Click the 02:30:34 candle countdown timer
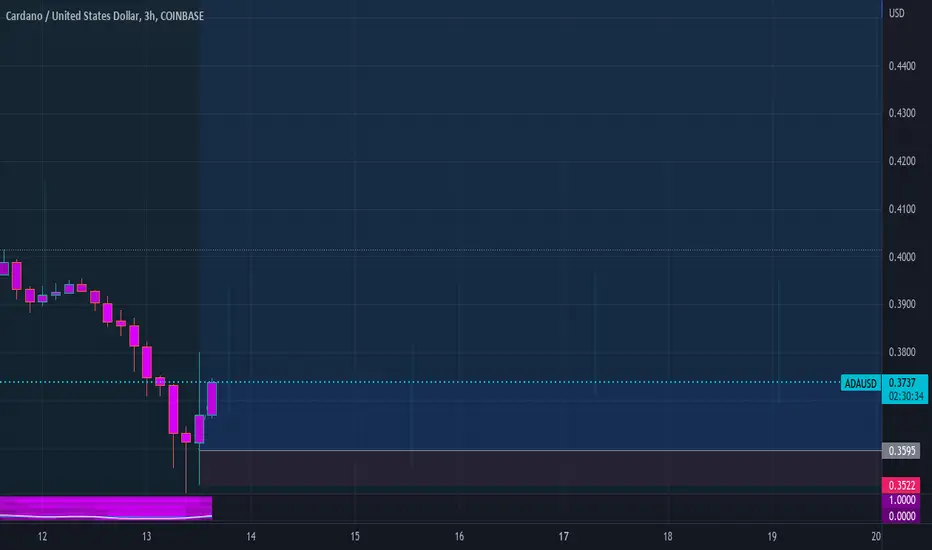Image resolution: width=932 pixels, height=550 pixels. click(905, 396)
